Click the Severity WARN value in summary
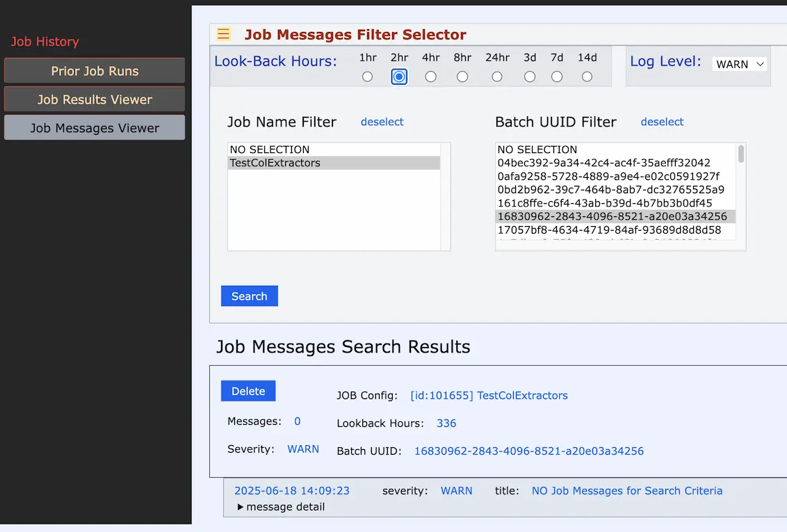This screenshot has width=787, height=532. [x=303, y=449]
